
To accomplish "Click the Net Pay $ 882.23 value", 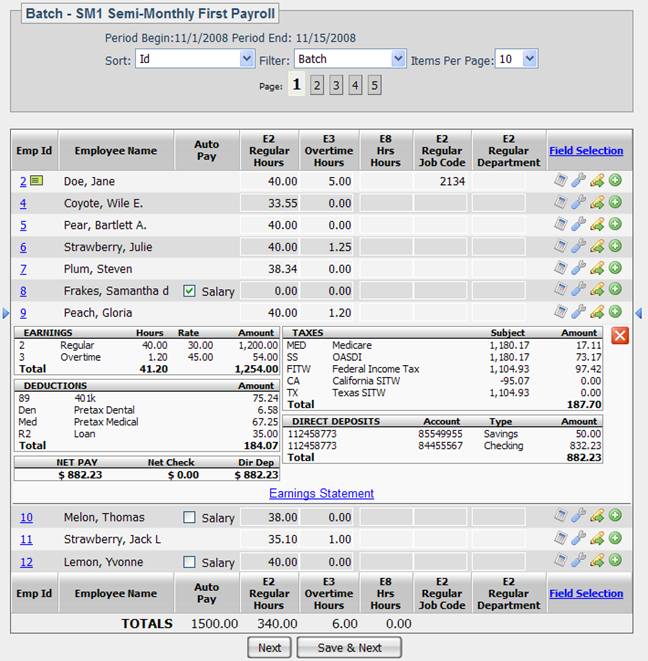I will [80, 475].
